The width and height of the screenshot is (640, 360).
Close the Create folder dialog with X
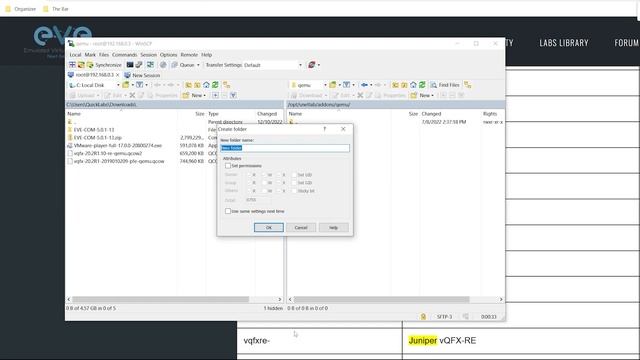(343, 129)
